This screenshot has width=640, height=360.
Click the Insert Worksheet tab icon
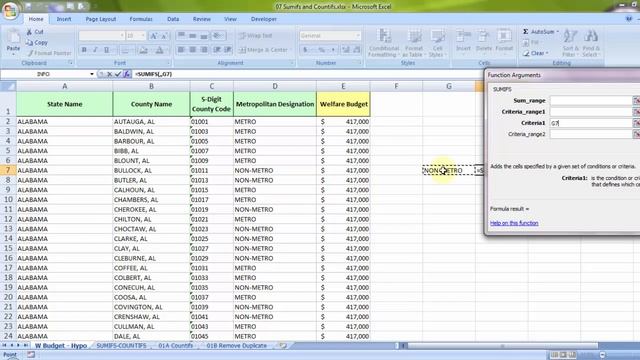283,346
